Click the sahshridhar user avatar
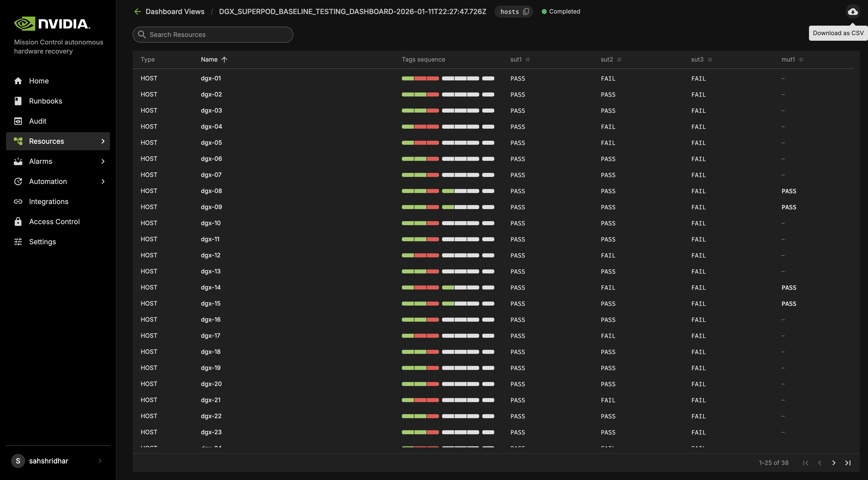The width and height of the screenshot is (868, 480). point(18,461)
